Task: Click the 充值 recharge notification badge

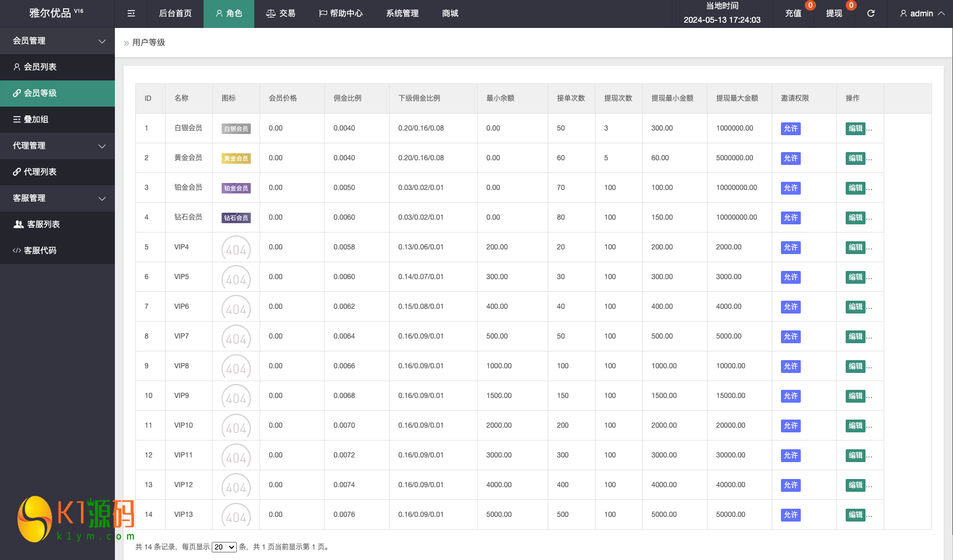Action: [x=810, y=5]
